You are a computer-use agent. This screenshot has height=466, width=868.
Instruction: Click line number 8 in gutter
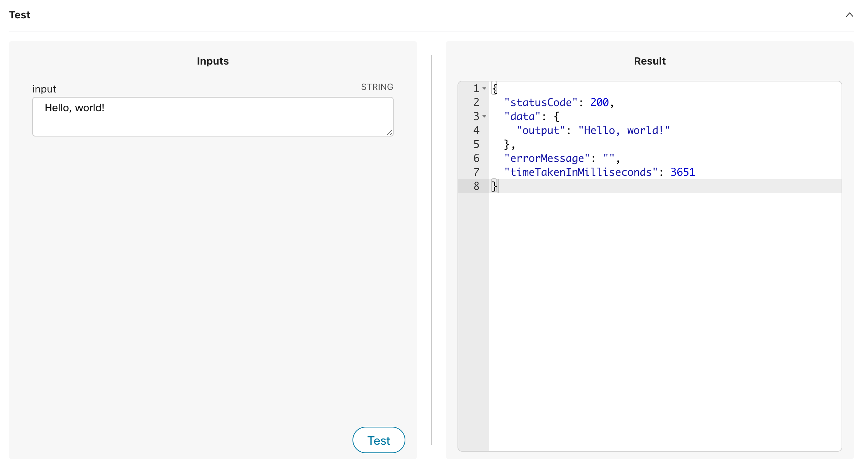point(476,186)
